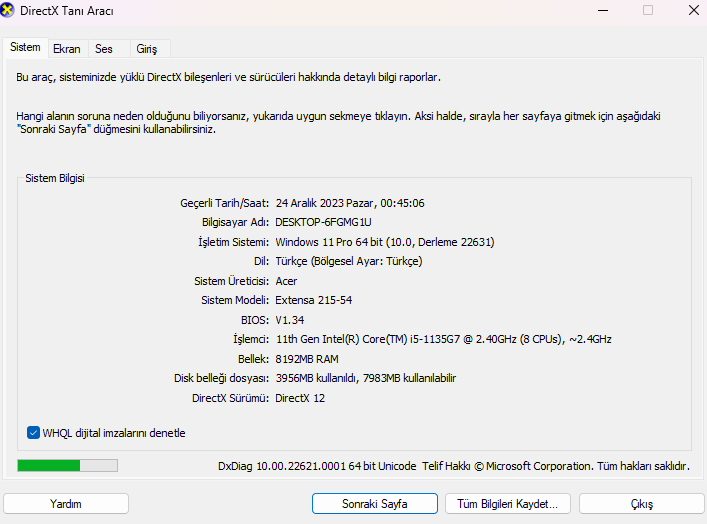Click the Çıkış button
This screenshot has width=707, height=524.
tap(642, 504)
